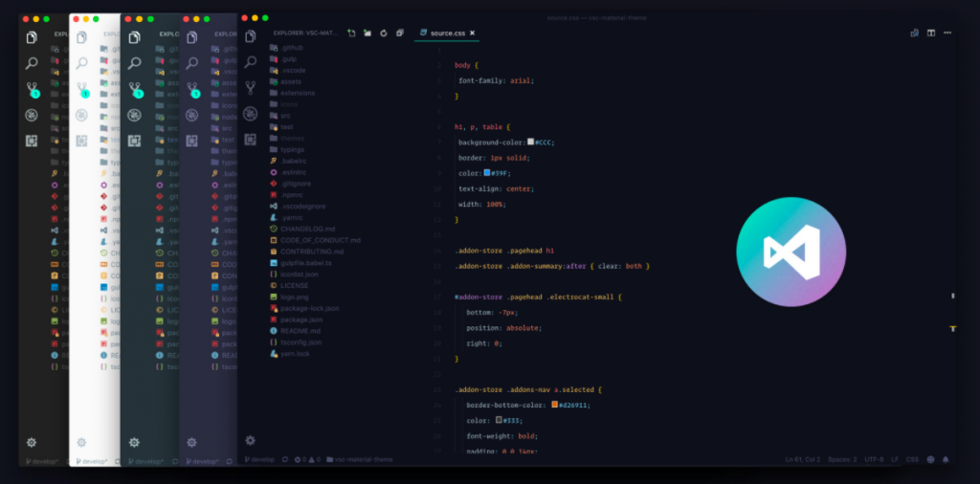Image resolution: width=980 pixels, height=484 pixels.
Task: Open tsconfig.json in Explorer
Action: 297,342
